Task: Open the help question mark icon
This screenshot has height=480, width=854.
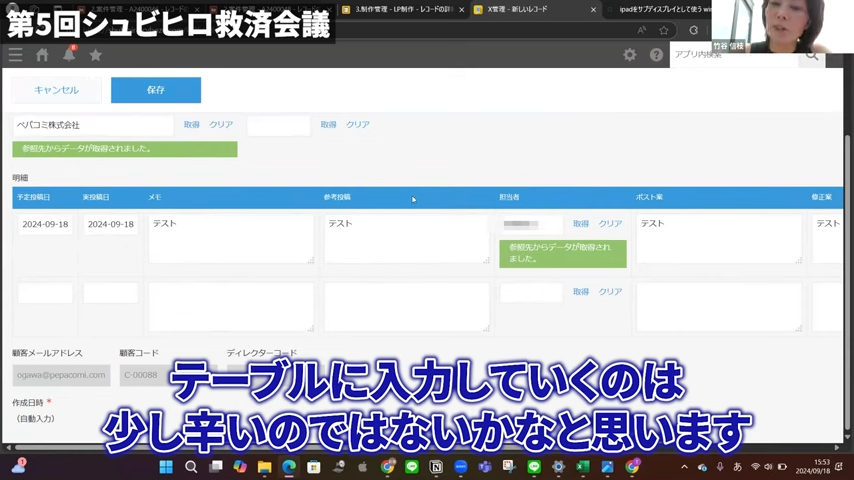Action: pyautogui.click(x=656, y=55)
